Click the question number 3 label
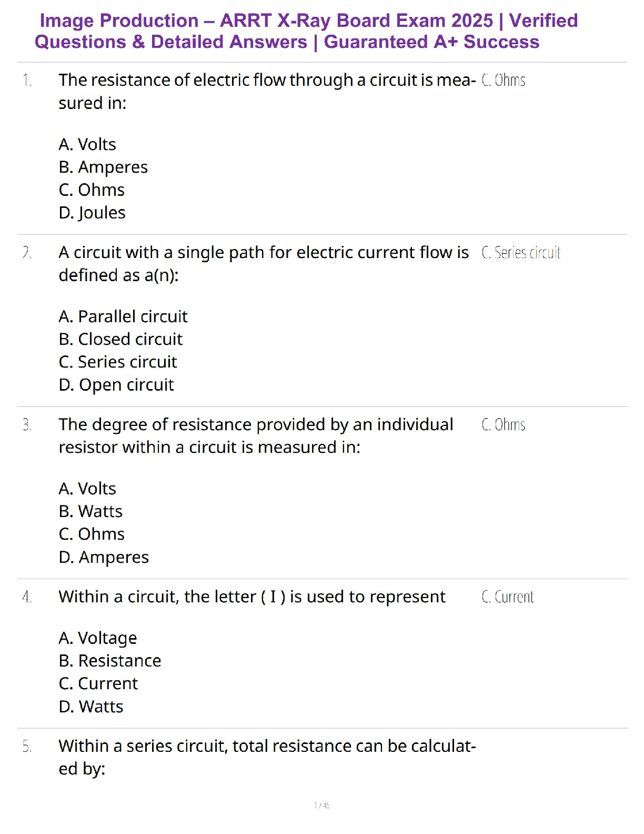This screenshot has width=644, height=834. pos(27,424)
